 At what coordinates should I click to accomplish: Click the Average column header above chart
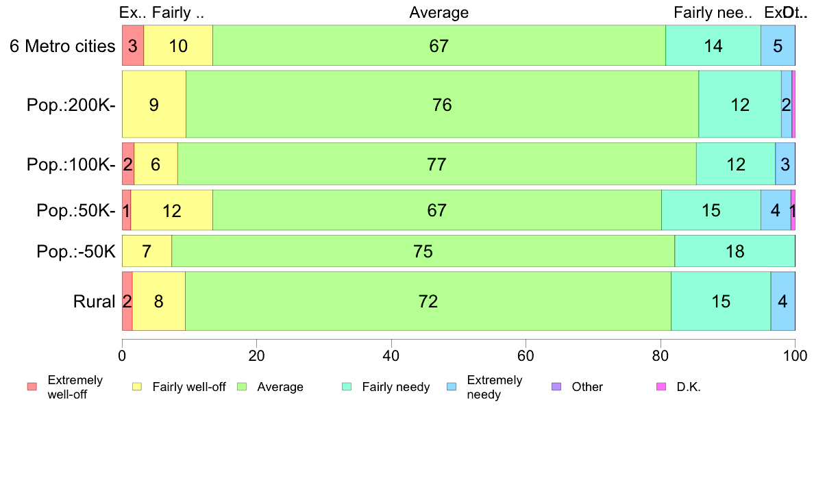pyautogui.click(x=439, y=12)
